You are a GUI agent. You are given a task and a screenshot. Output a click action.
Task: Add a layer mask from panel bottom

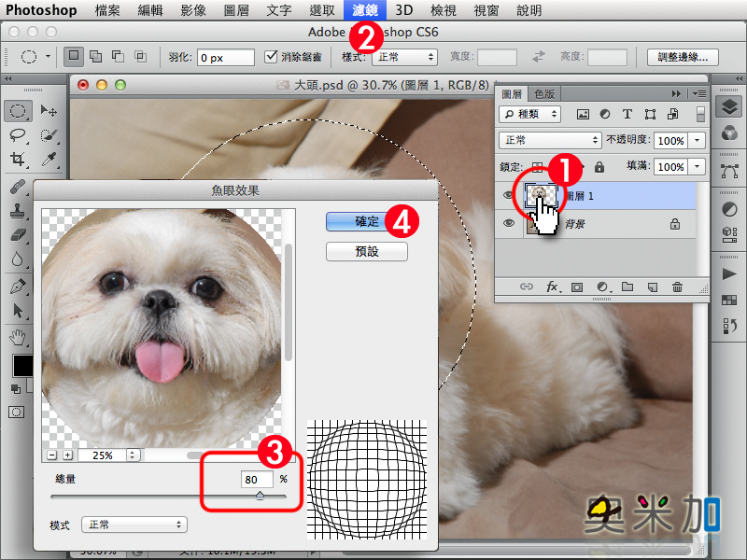[577, 287]
